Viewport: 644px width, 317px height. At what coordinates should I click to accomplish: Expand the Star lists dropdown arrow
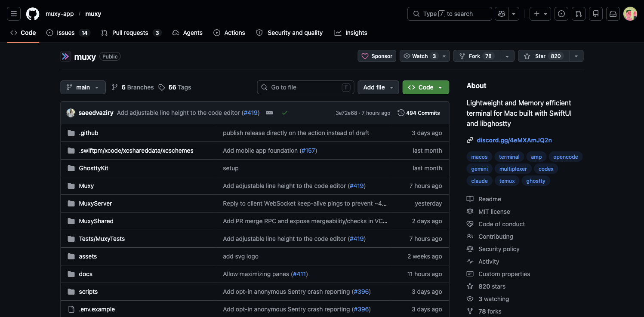[576, 56]
